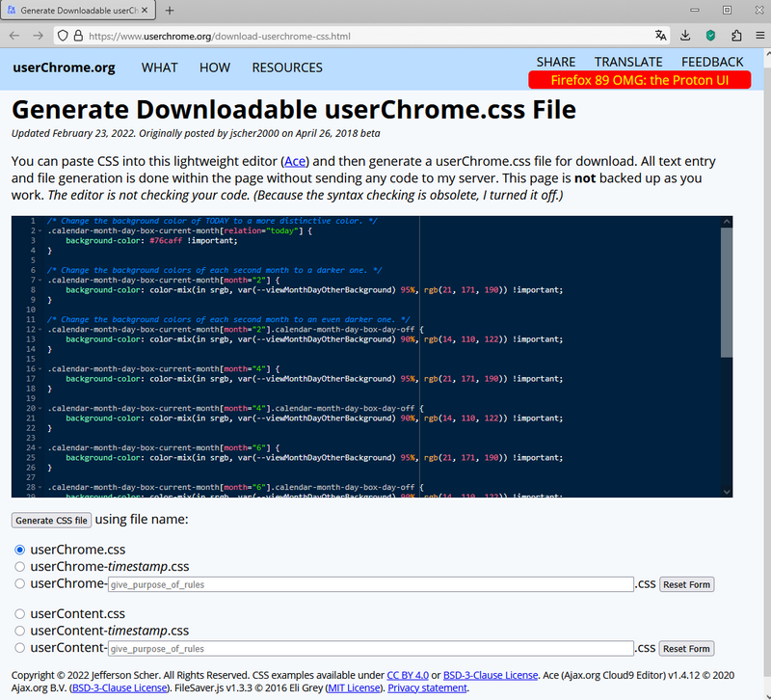
Task: Open the WHAT menu item
Action: click(x=159, y=67)
